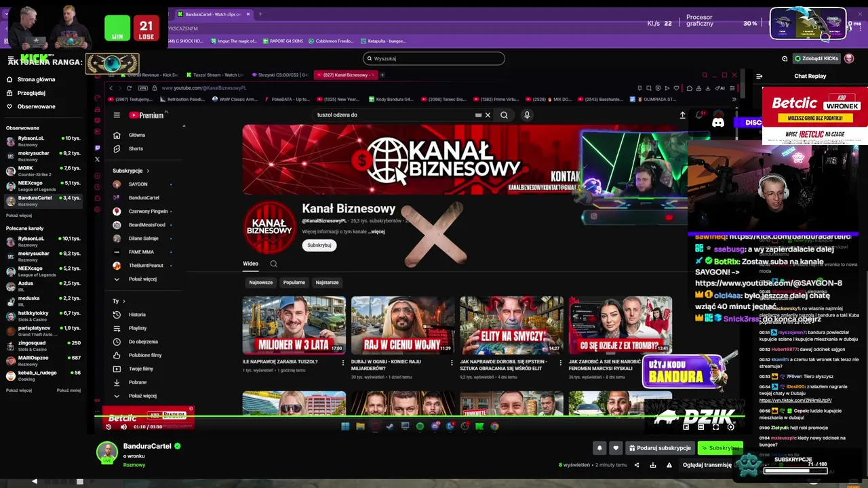
Task: Click Najstarsze chip in streamed YouTube page
Action: point(327,282)
